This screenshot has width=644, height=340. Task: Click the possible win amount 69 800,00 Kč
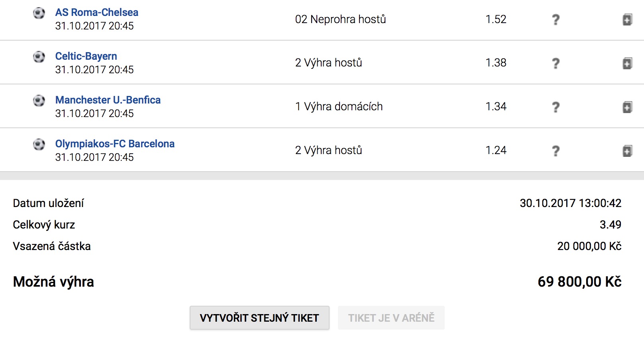[579, 282]
